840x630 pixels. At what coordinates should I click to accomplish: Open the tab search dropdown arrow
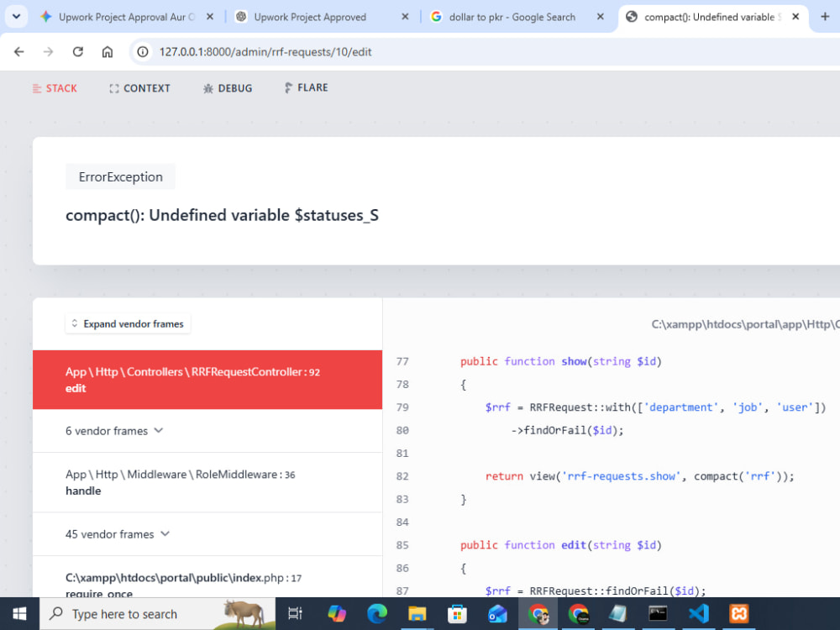click(16, 17)
